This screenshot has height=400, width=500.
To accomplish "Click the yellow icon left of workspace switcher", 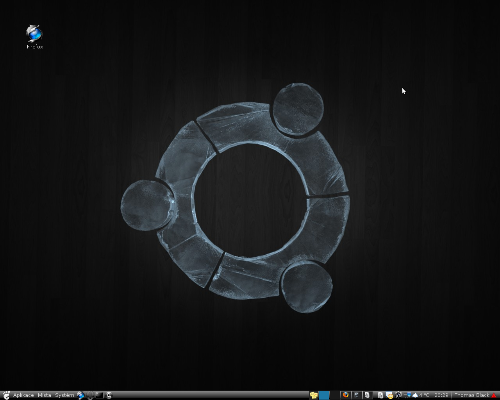I will coord(314,395).
